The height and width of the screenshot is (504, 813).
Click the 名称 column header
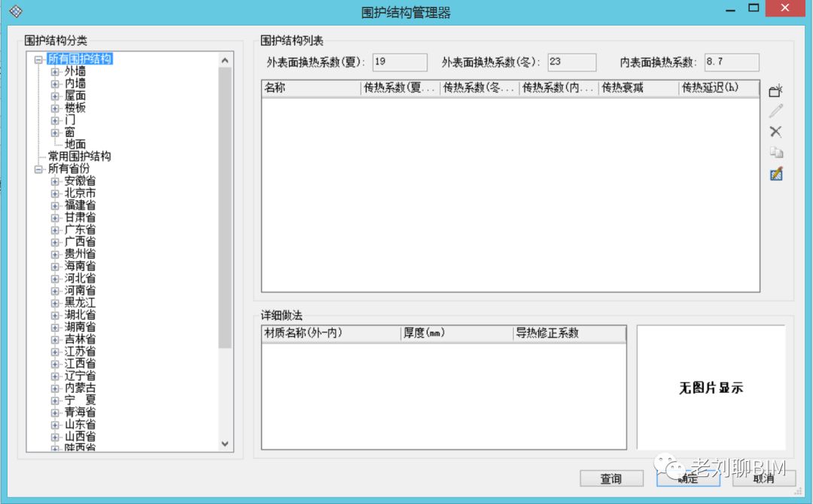(x=311, y=88)
